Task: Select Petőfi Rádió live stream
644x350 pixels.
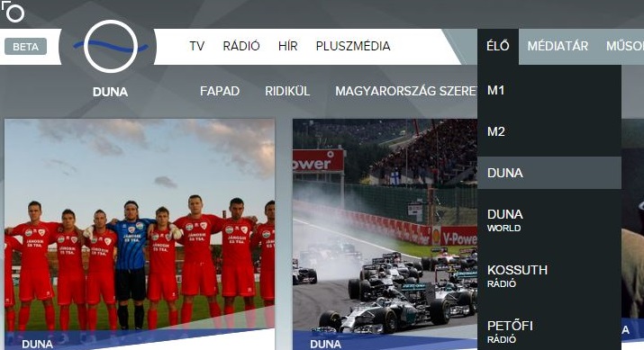Action: pyautogui.click(x=549, y=331)
